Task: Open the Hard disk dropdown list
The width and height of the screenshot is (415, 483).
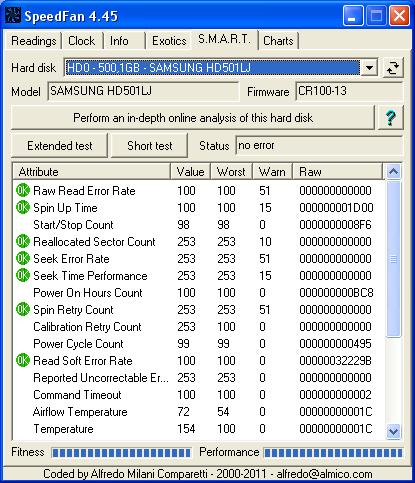Action: pyautogui.click(x=369, y=68)
